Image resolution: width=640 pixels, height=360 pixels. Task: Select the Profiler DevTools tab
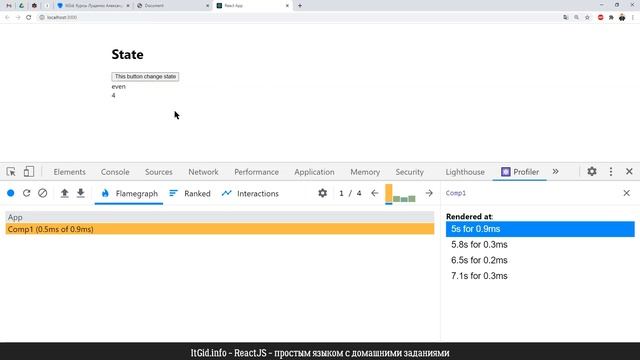[520, 172]
